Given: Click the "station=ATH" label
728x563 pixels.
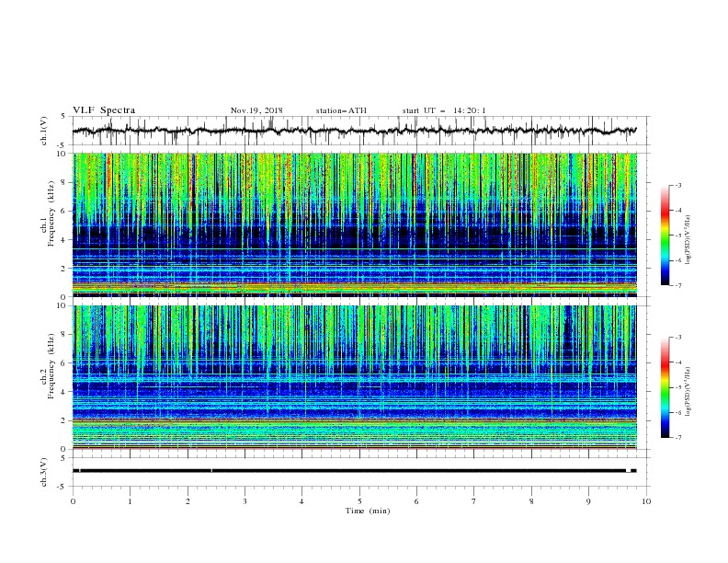Looking at the screenshot, I should click(x=341, y=110).
